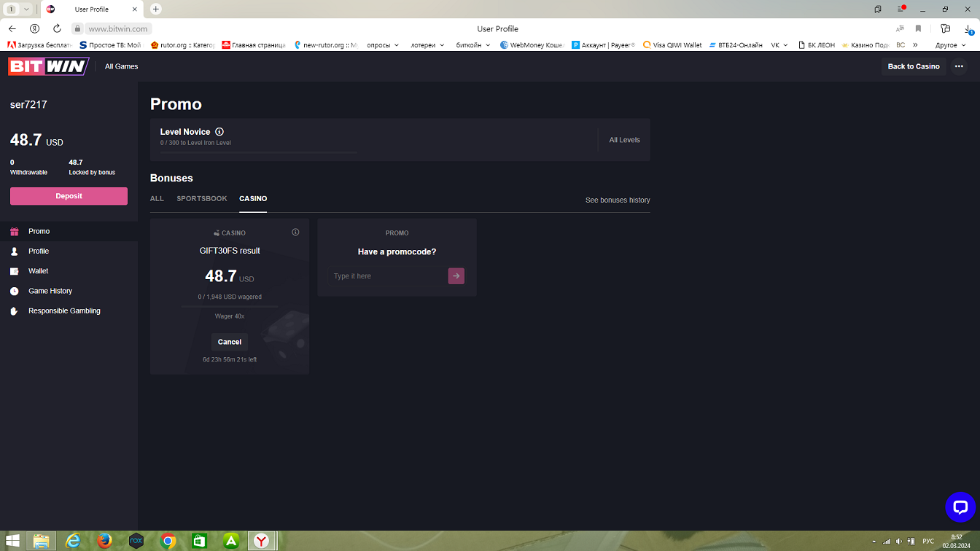Viewport: 980px width, 551px height.
Task: Click Back to Casino button
Action: coord(914,66)
